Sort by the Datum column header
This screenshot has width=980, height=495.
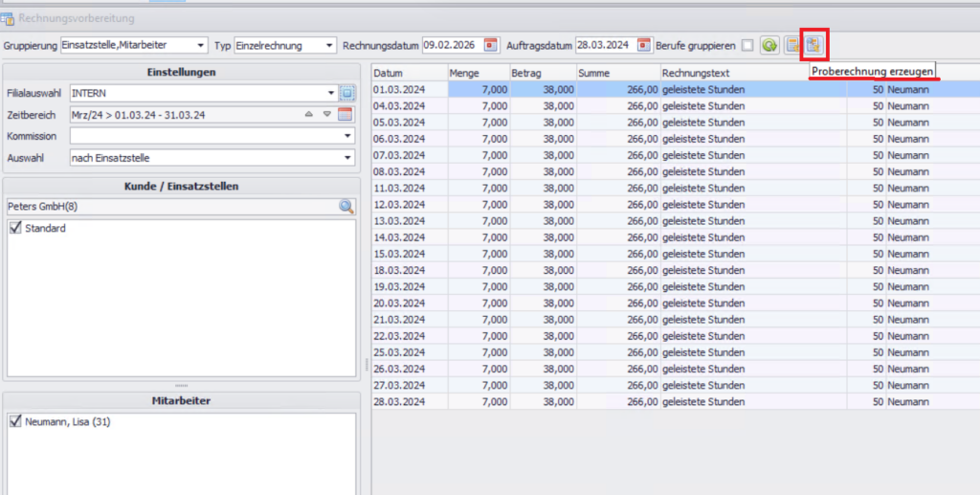coord(409,73)
